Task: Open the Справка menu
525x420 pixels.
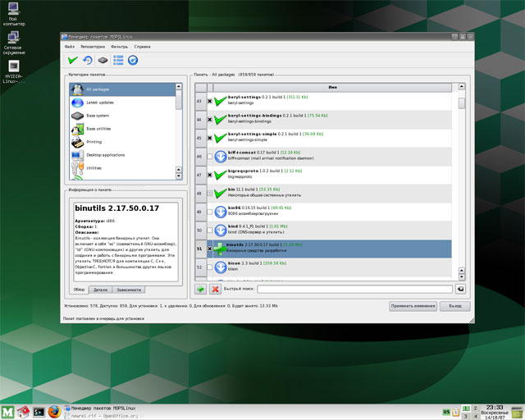Action: (x=142, y=47)
